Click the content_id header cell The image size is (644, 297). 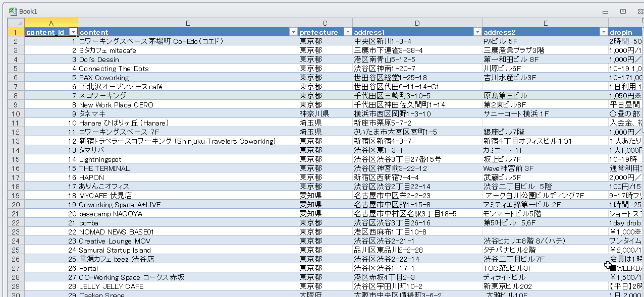pyautogui.click(x=51, y=32)
